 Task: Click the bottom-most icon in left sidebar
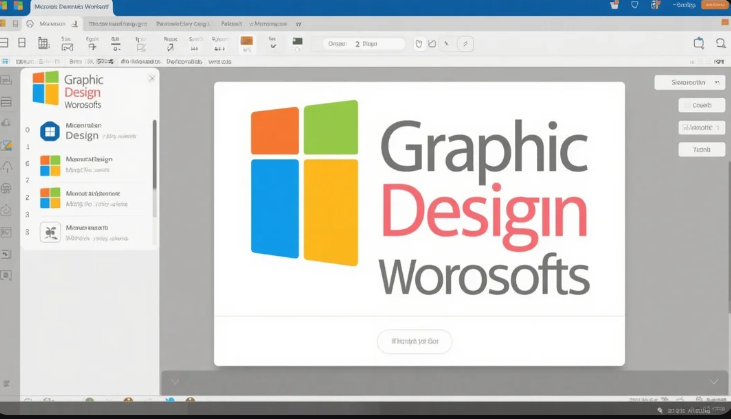[7, 384]
